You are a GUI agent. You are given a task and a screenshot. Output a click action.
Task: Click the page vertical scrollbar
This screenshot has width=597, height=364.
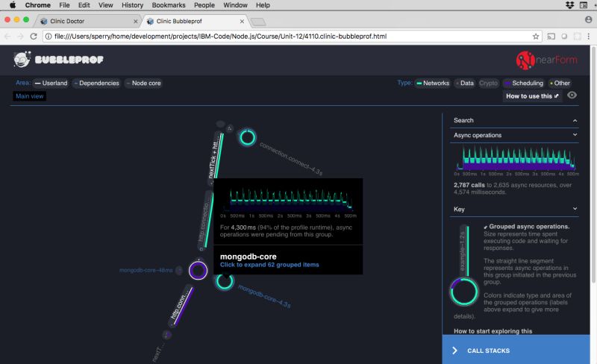coord(593,163)
